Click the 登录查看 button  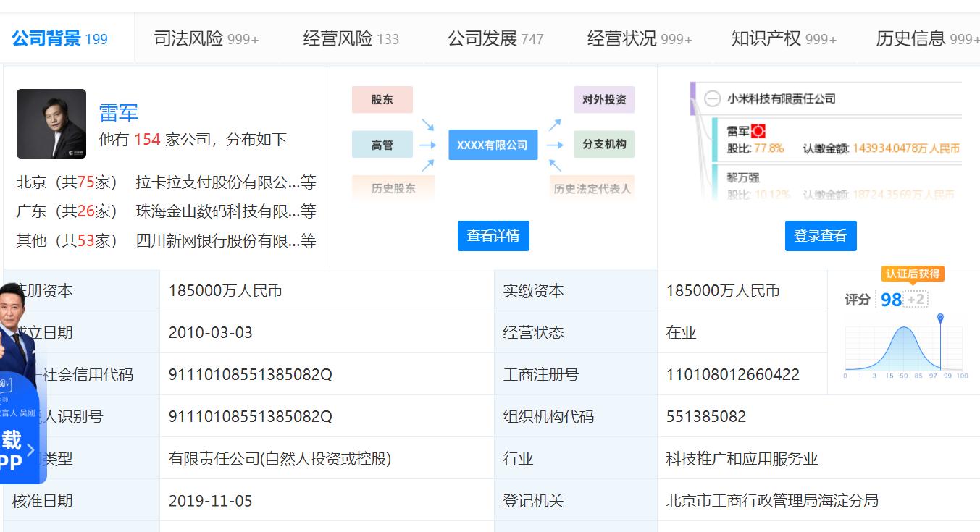[820, 235]
